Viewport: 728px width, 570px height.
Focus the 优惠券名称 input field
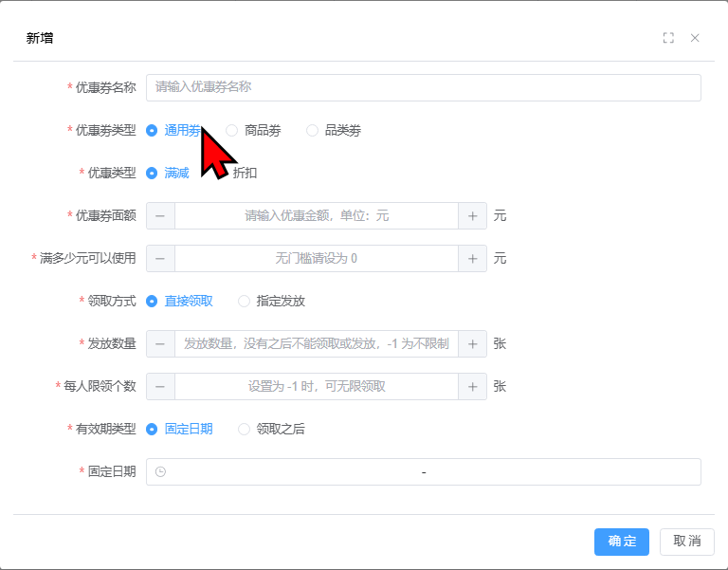(423, 87)
